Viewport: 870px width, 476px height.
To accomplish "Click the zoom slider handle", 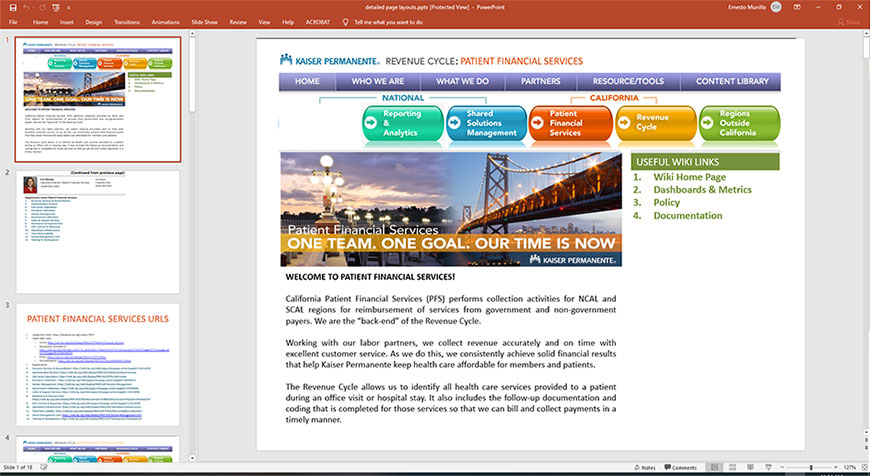I will [811, 468].
